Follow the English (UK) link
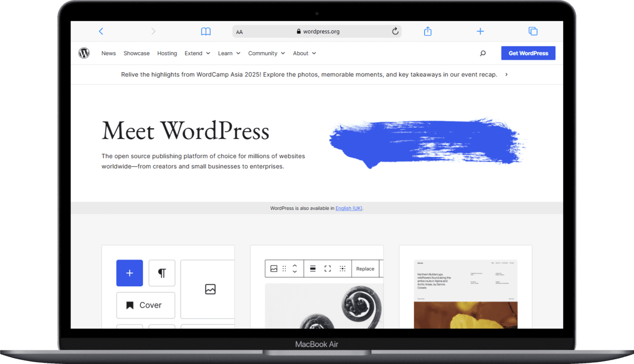Viewport: 634px width, 364px height. [349, 208]
